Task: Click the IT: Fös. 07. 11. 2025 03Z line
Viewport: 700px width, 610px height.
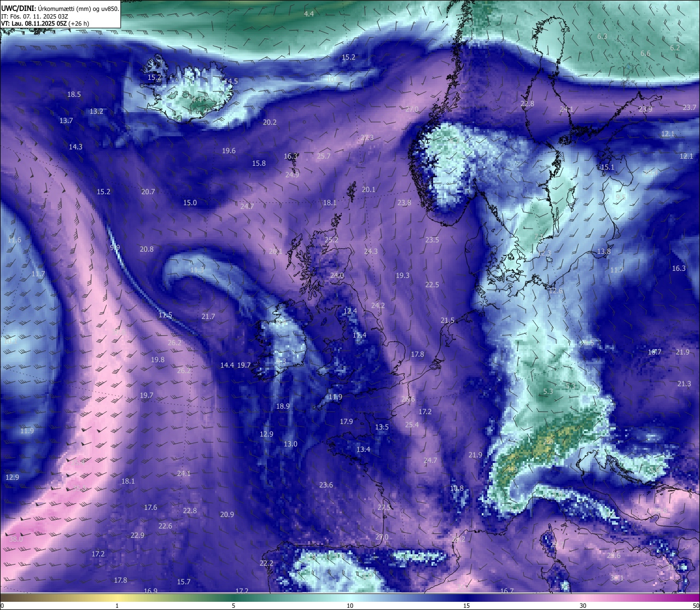Action: [34, 16]
